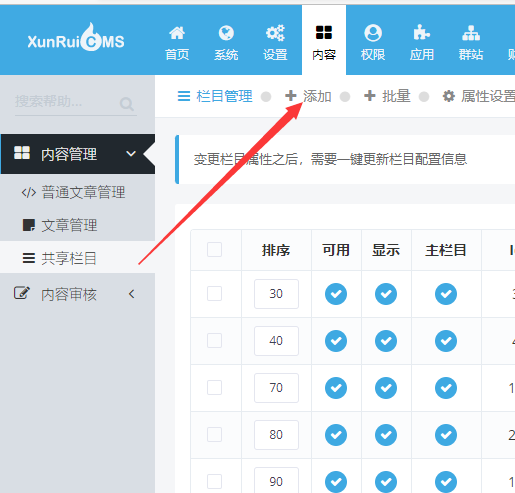Check the checkbox in the row sorted 30
This screenshot has width=515, height=493.
tap(214, 294)
